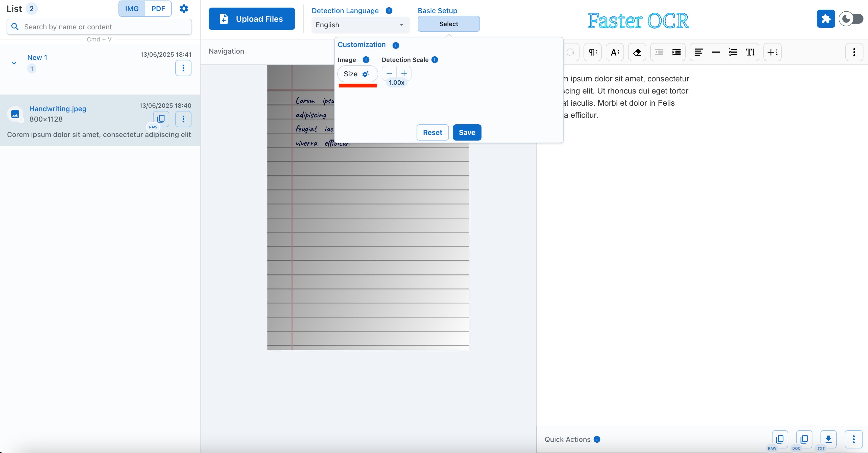Click the increase indent icon
Image resolution: width=868 pixels, height=453 pixels.
click(x=676, y=52)
